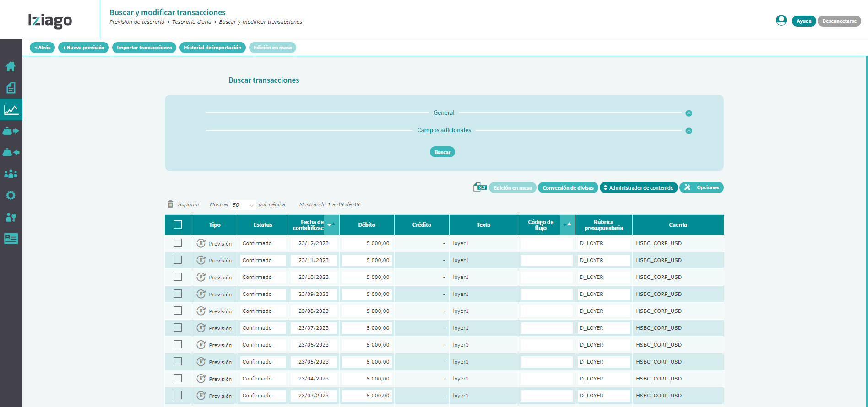Open the documents icon in sidebar

pyautogui.click(x=11, y=88)
